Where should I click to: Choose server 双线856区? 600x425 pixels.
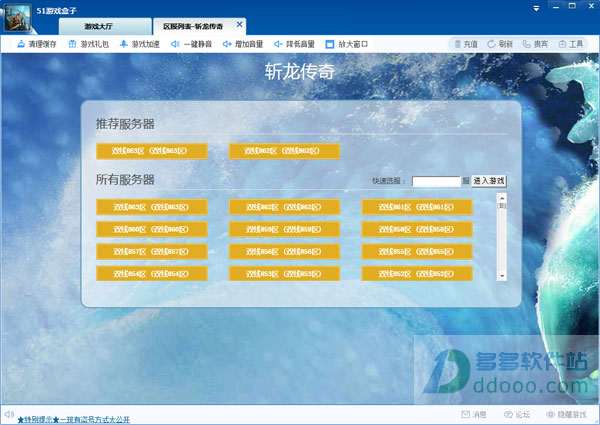click(284, 251)
